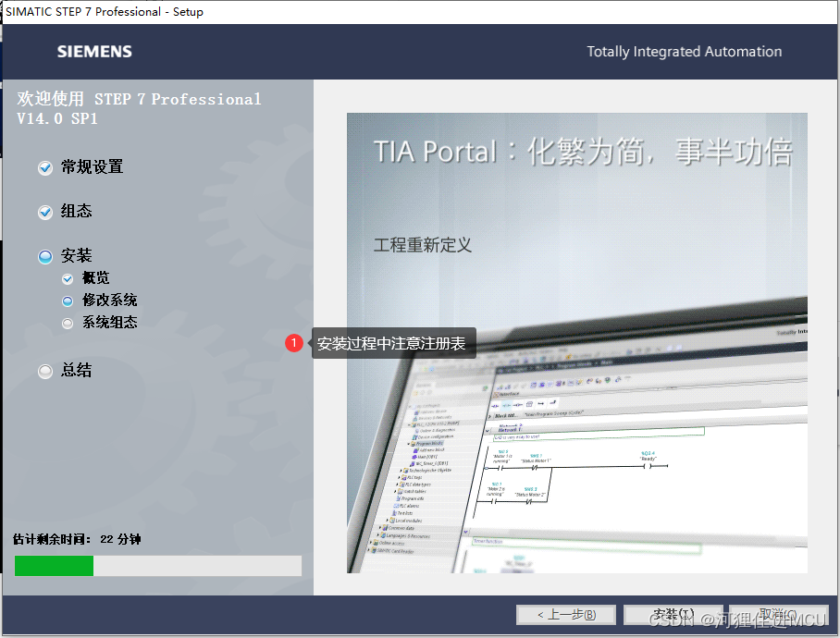The image size is (840, 638).
Task: Click the 修改系统 sub-step indicator
Action: [68, 301]
